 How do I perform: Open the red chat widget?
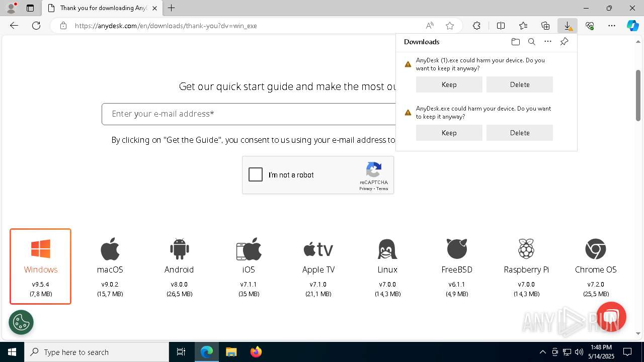tap(611, 317)
